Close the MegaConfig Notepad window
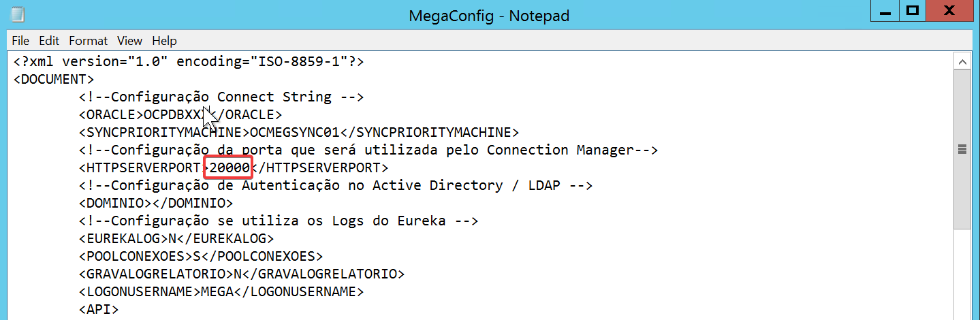This screenshot has width=980, height=320. (x=951, y=10)
